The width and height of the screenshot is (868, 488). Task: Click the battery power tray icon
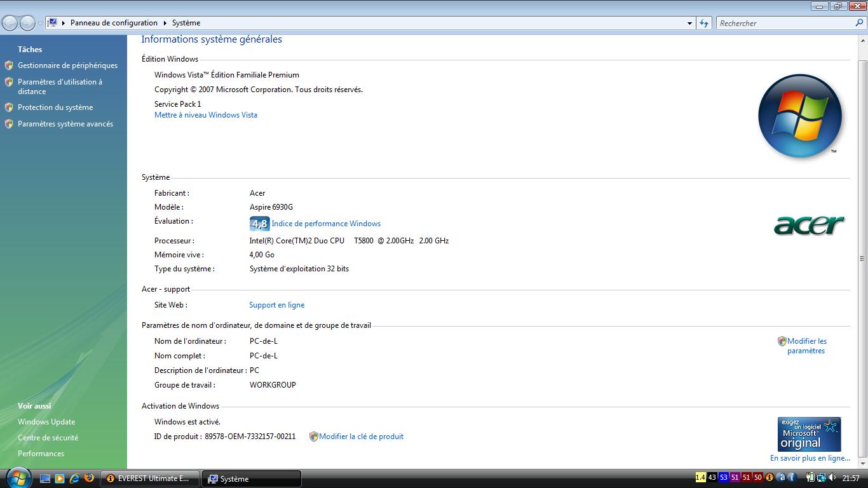(x=810, y=478)
